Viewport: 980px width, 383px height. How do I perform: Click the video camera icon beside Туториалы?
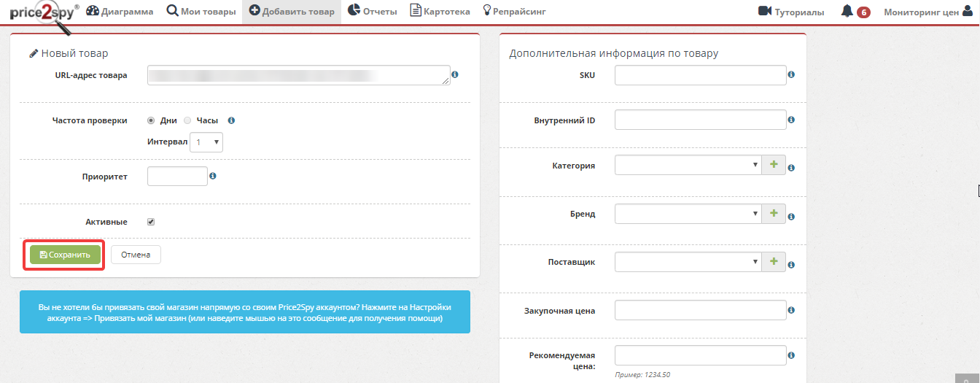pyautogui.click(x=765, y=12)
